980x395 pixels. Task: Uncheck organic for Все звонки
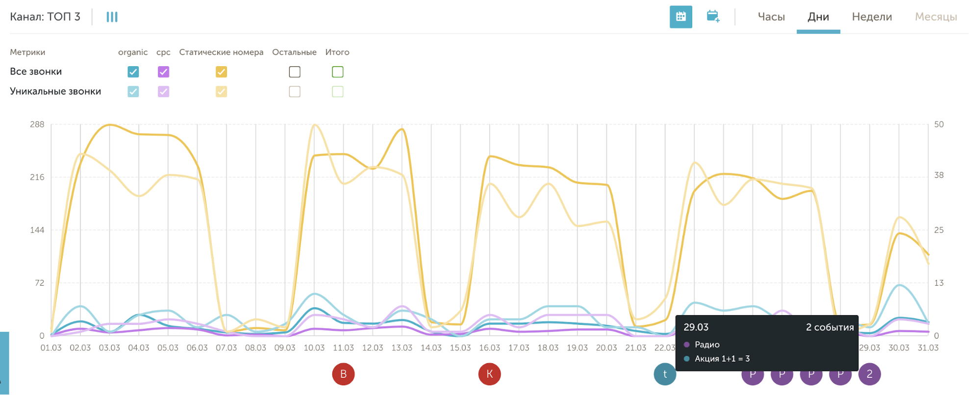click(x=133, y=72)
